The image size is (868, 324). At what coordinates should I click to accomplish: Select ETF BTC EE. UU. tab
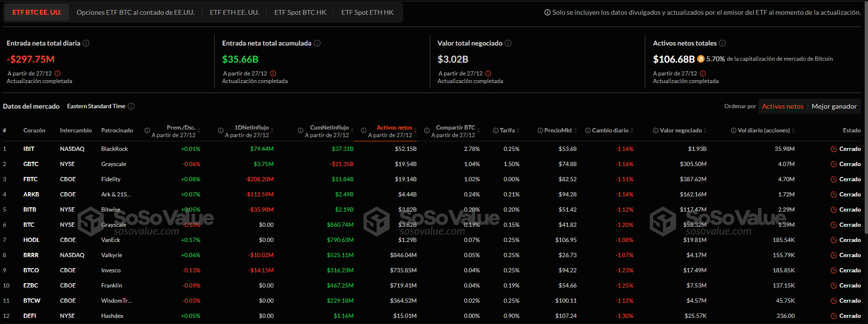pos(37,12)
